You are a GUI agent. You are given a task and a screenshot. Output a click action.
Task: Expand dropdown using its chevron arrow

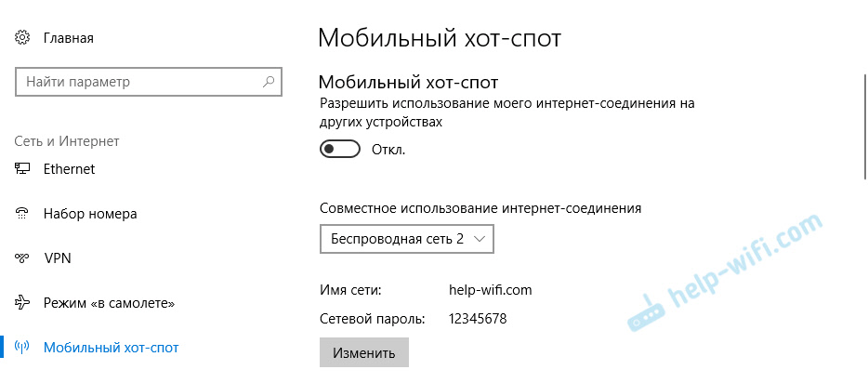[480, 239]
